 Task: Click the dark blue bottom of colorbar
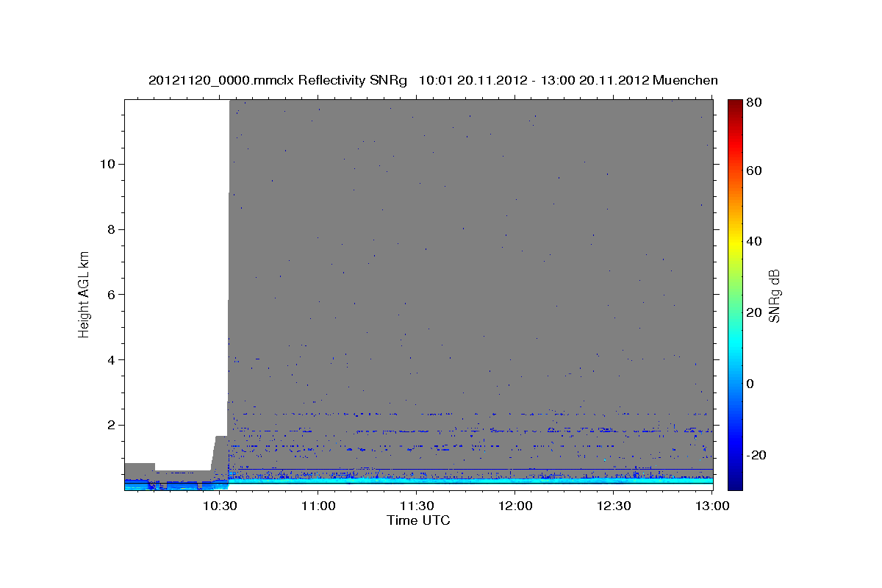pos(735,484)
